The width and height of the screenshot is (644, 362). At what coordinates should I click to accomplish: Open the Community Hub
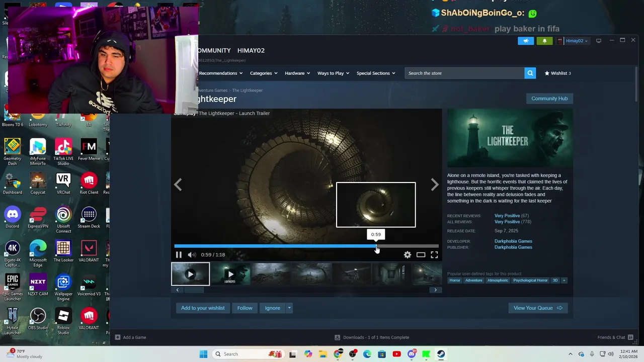point(549,99)
